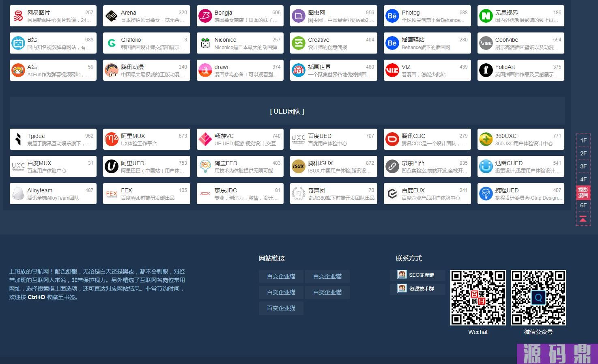Click the 网站链接 footer heading
Image resolution: width=598 pixels, height=364 pixels.
[272, 258]
